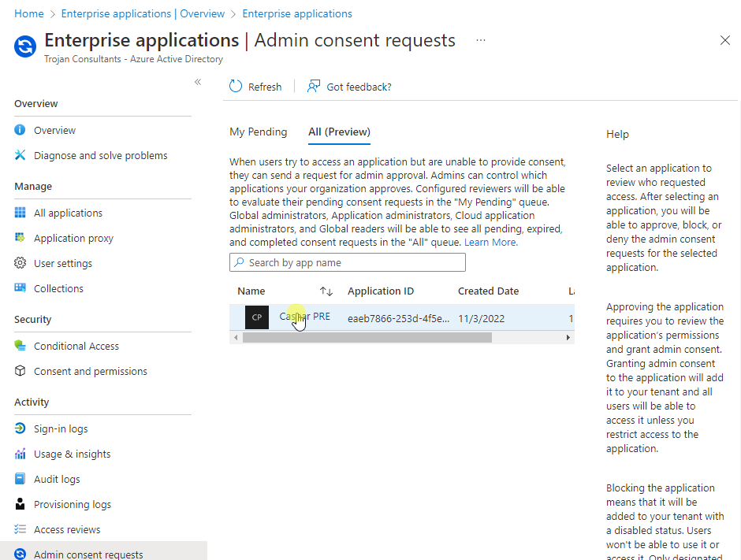Select the application ID eaeb7866-253d-4f5e cell
This screenshot has height=560, width=741.
(398, 319)
